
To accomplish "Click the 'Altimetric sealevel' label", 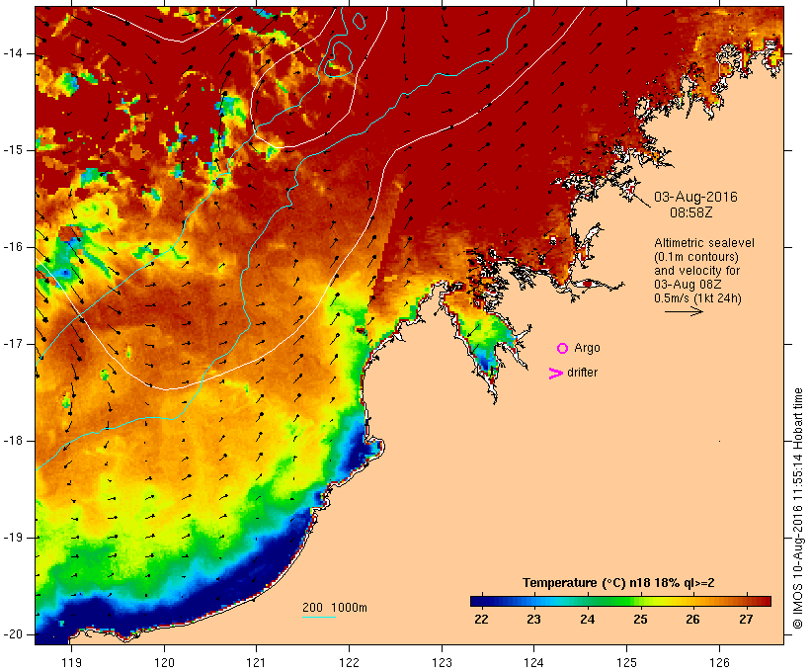I will click(x=704, y=243).
